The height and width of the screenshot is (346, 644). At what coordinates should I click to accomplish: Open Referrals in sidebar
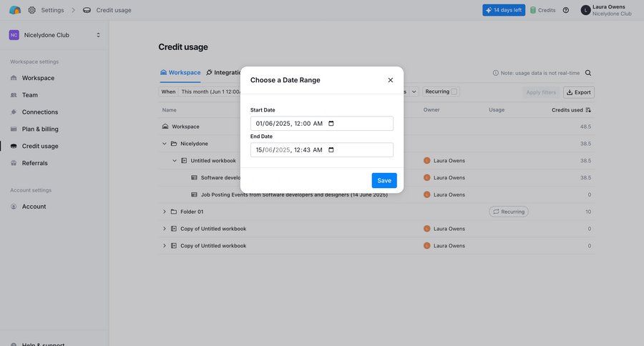pos(35,163)
